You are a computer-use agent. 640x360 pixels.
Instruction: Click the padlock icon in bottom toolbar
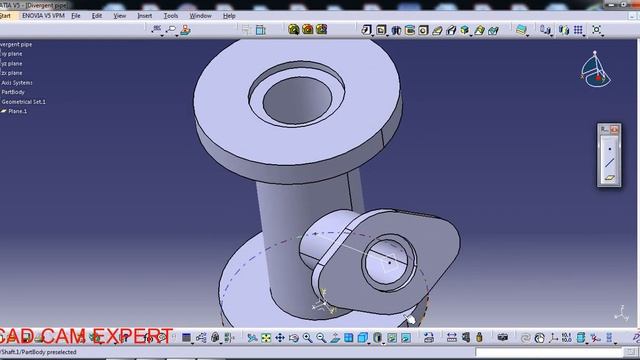pos(479,337)
